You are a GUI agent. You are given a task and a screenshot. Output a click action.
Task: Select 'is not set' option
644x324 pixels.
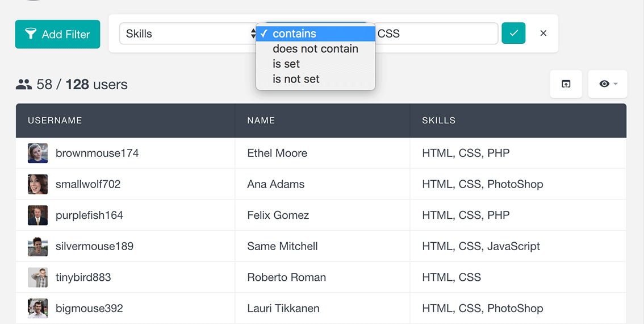296,79
